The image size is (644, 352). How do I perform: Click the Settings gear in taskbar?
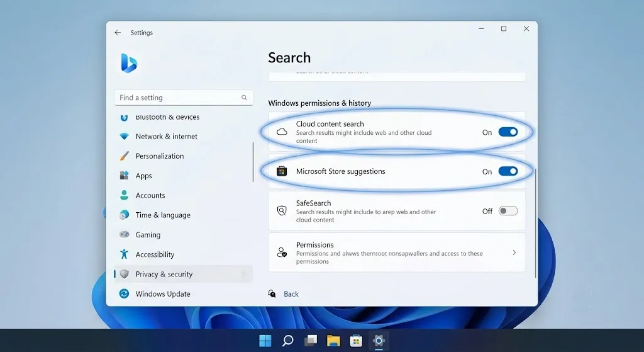pyautogui.click(x=378, y=341)
